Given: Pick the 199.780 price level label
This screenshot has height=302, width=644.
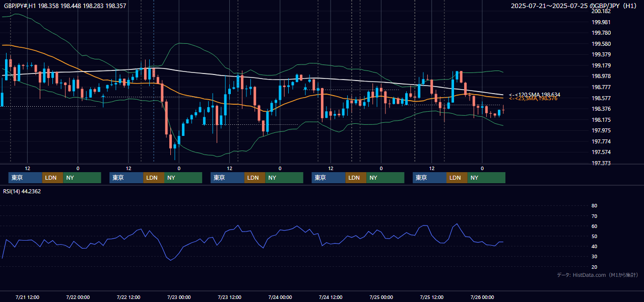Looking at the screenshot, I should click(x=601, y=33).
